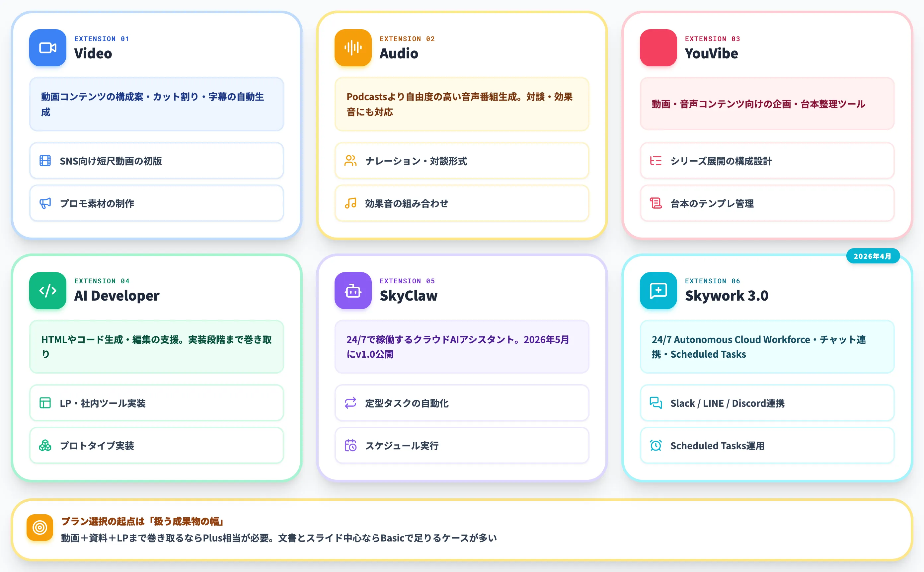This screenshot has height=572, width=924.
Task: Click the Video description about 動画コンテンツの構成案
Action: pyautogui.click(x=157, y=104)
